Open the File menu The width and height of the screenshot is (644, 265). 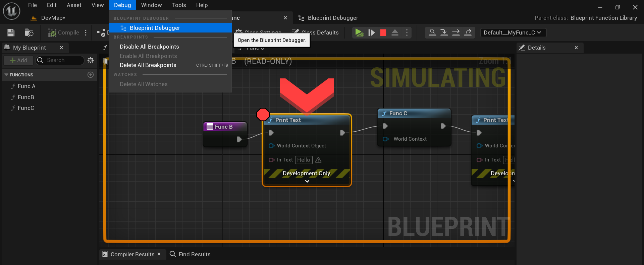(x=33, y=5)
